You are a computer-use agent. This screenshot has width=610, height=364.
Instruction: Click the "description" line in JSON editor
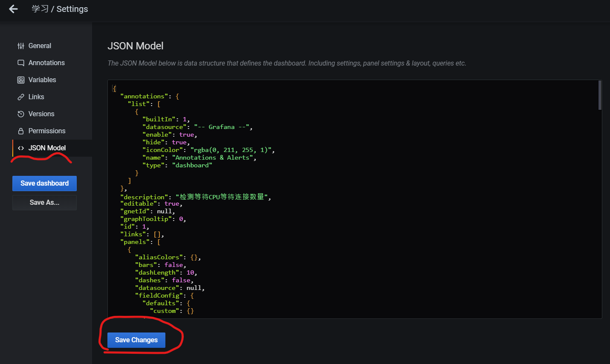tap(196, 197)
